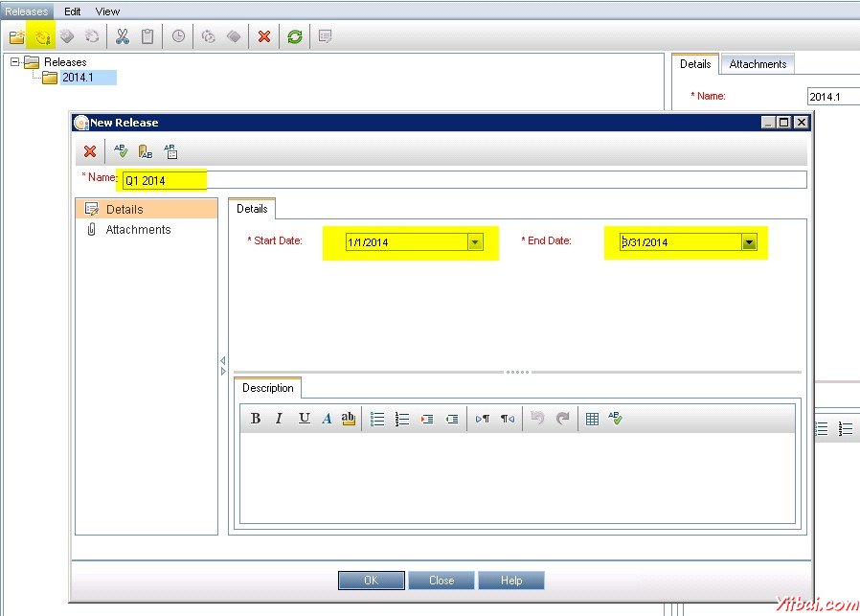860x616 pixels.
Task: Click the OK button
Action: tap(371, 581)
